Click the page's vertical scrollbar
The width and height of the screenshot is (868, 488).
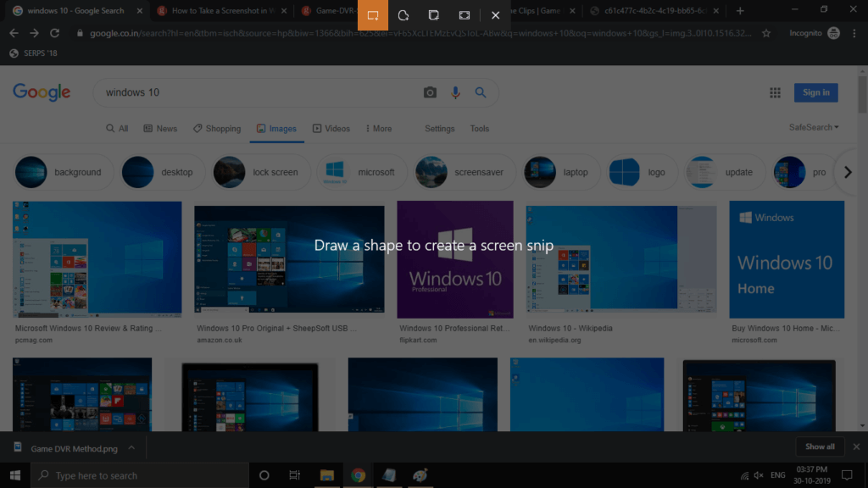tap(862, 95)
